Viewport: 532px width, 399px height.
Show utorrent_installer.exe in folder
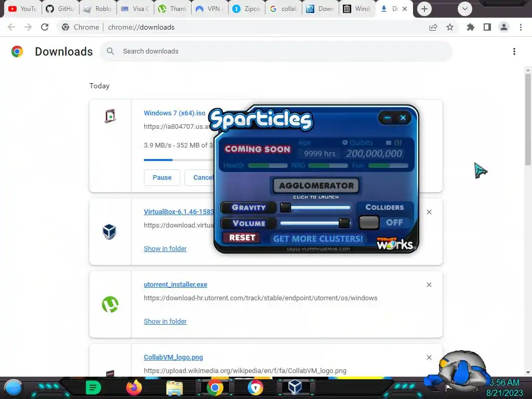click(x=165, y=321)
